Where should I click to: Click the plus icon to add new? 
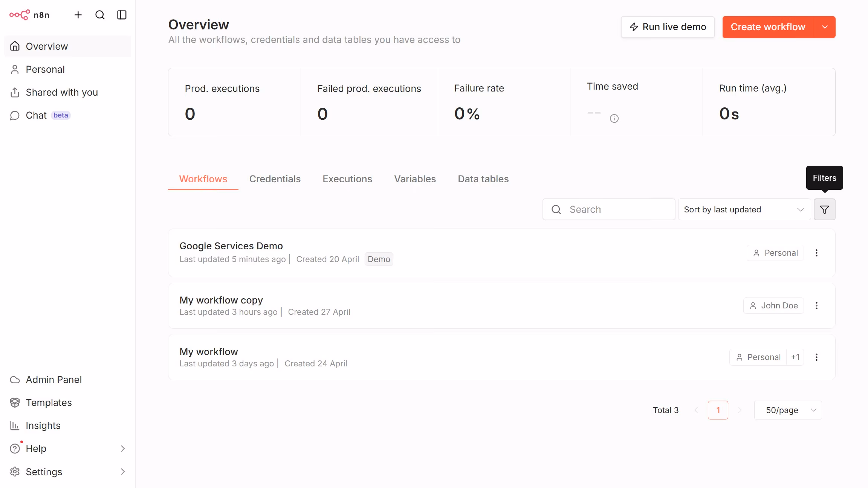coord(78,15)
